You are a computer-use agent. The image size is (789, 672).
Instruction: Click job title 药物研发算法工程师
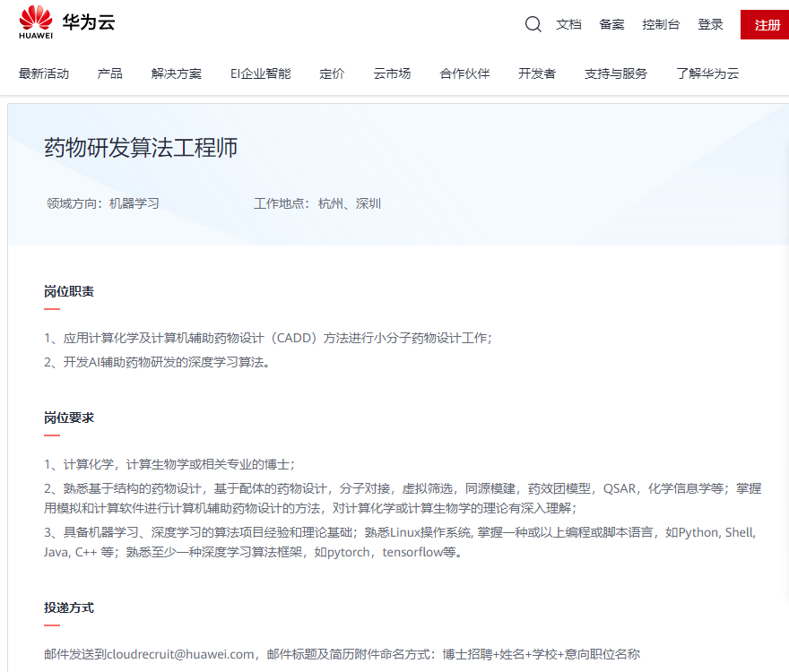click(x=141, y=148)
